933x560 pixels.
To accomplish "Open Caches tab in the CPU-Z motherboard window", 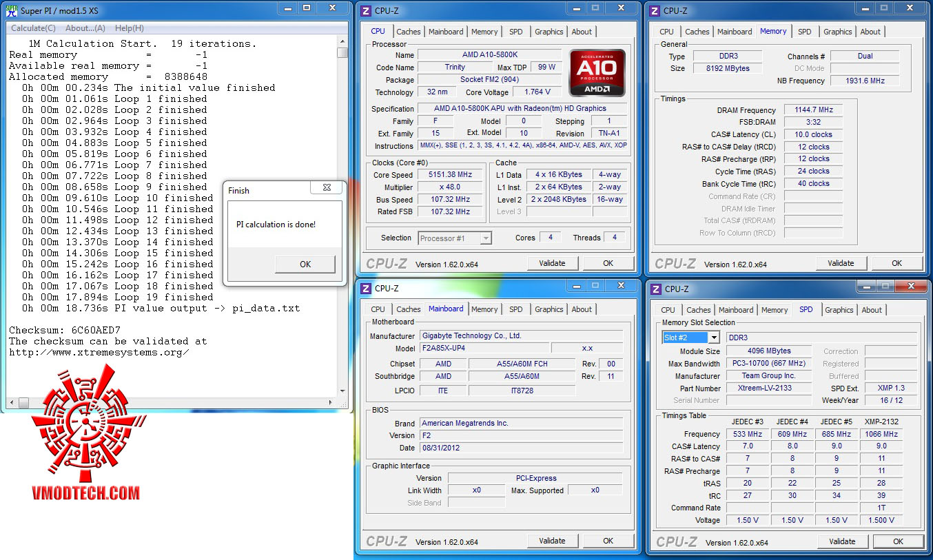I will tap(409, 309).
